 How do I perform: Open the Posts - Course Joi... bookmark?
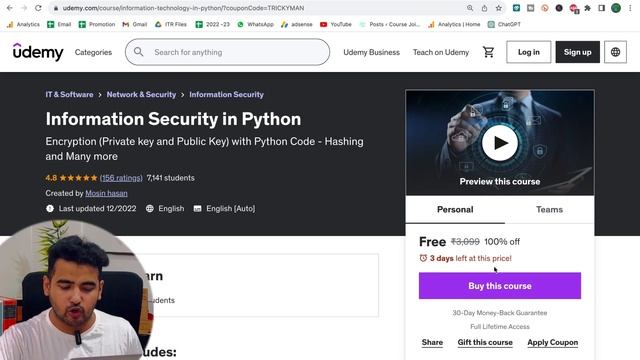(389, 24)
